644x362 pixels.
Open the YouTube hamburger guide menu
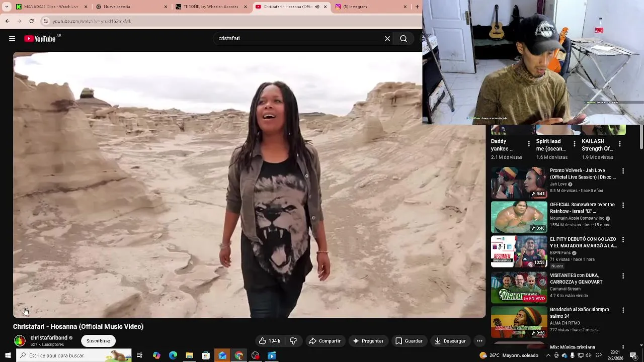12,39
